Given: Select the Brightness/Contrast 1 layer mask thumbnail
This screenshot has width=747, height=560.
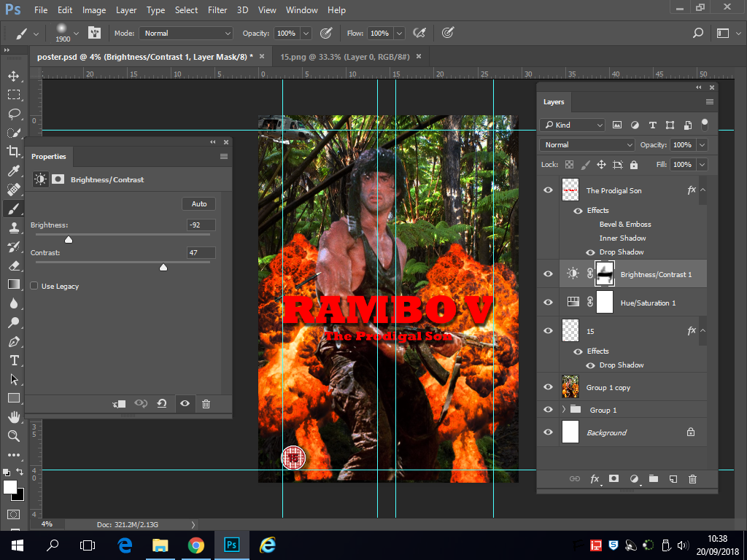Looking at the screenshot, I should coord(605,274).
